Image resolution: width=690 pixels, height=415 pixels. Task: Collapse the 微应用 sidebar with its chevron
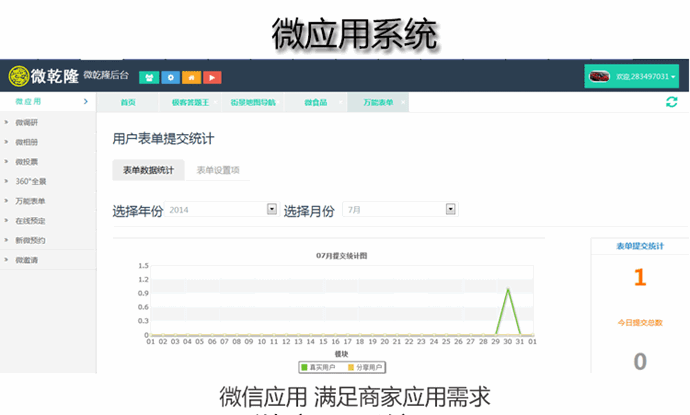tap(86, 102)
